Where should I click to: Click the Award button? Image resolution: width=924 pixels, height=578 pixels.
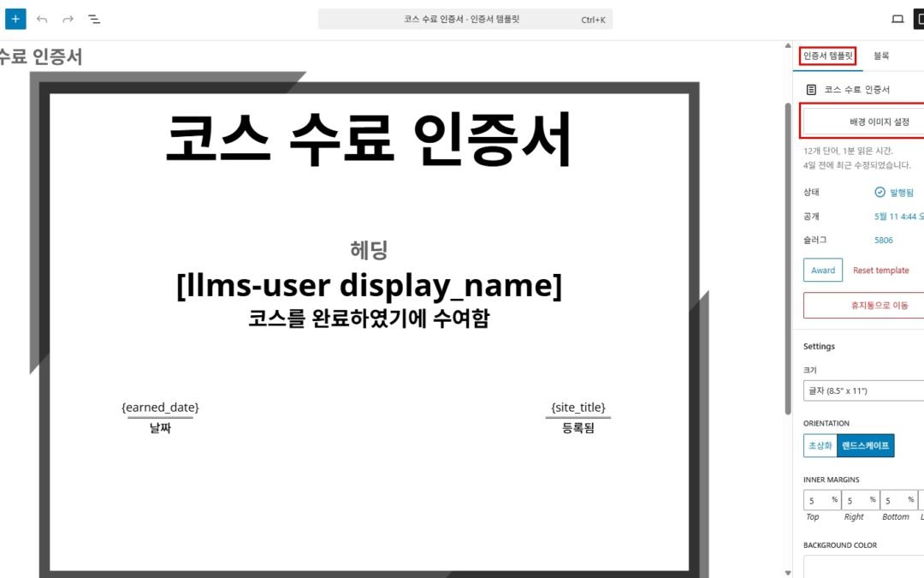pos(823,270)
